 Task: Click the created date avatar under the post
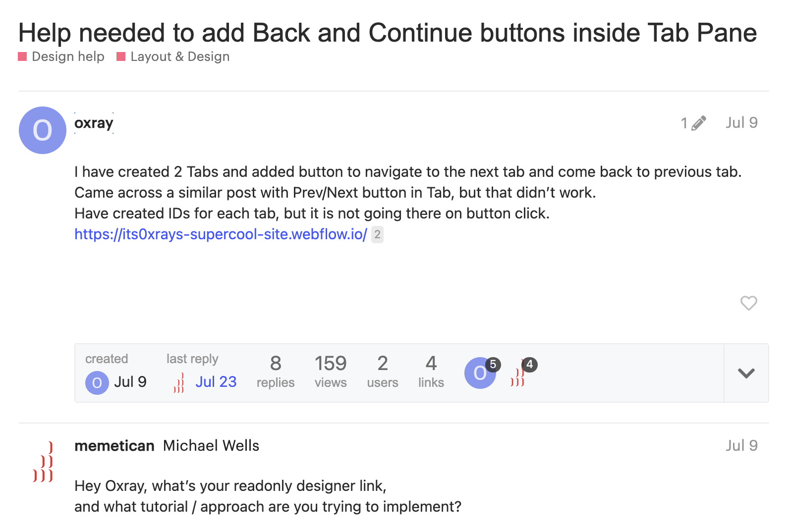(x=97, y=382)
